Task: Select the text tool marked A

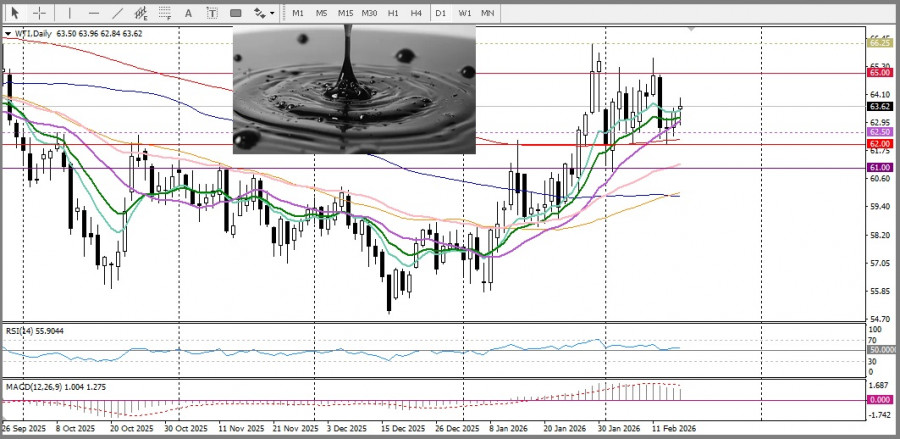Action: point(188,13)
